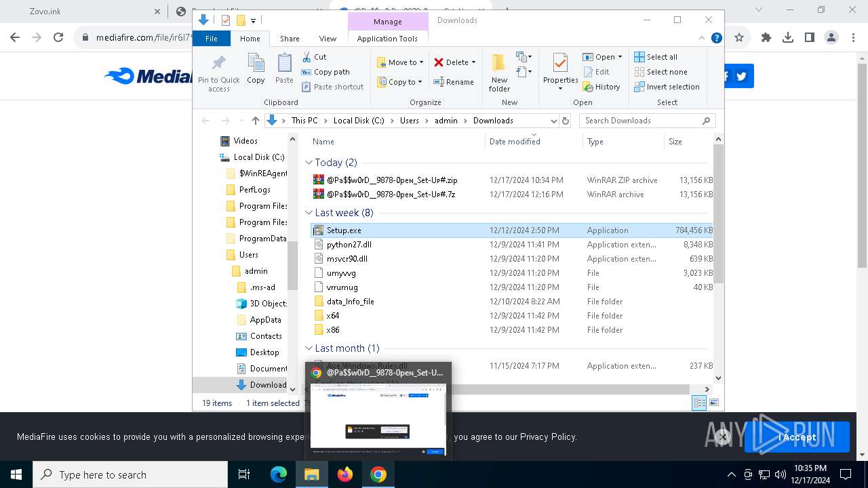This screenshot has width=868, height=488.
Task: Select PerfLogs folder in navigation pane
Action: tap(255, 190)
